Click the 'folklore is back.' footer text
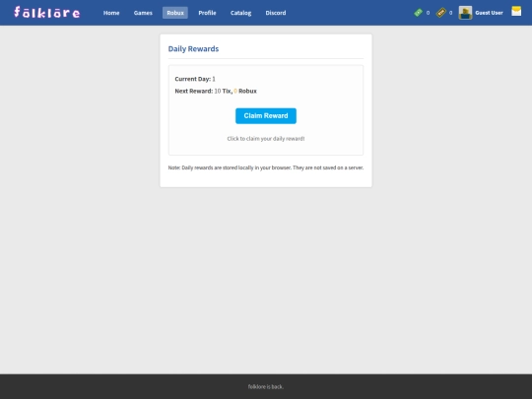532x399 pixels. tap(266, 387)
